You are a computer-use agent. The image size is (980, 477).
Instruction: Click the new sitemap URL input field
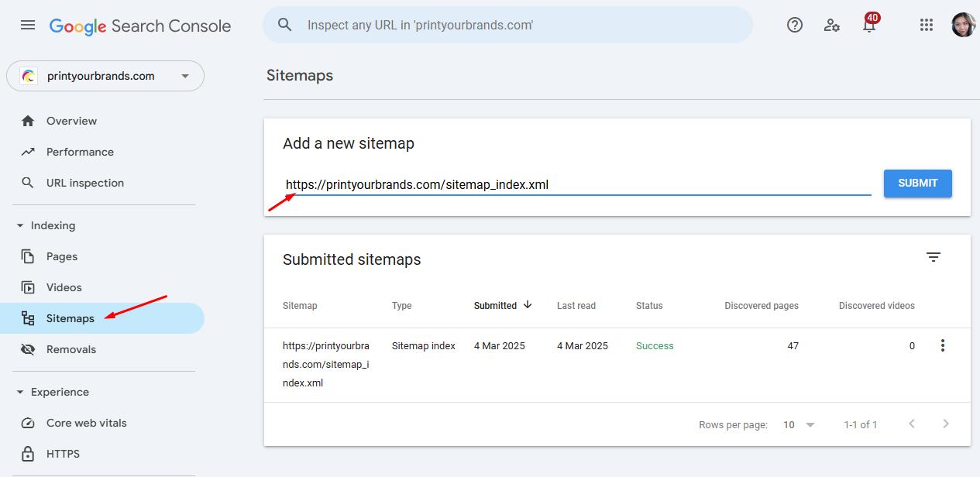(x=577, y=184)
